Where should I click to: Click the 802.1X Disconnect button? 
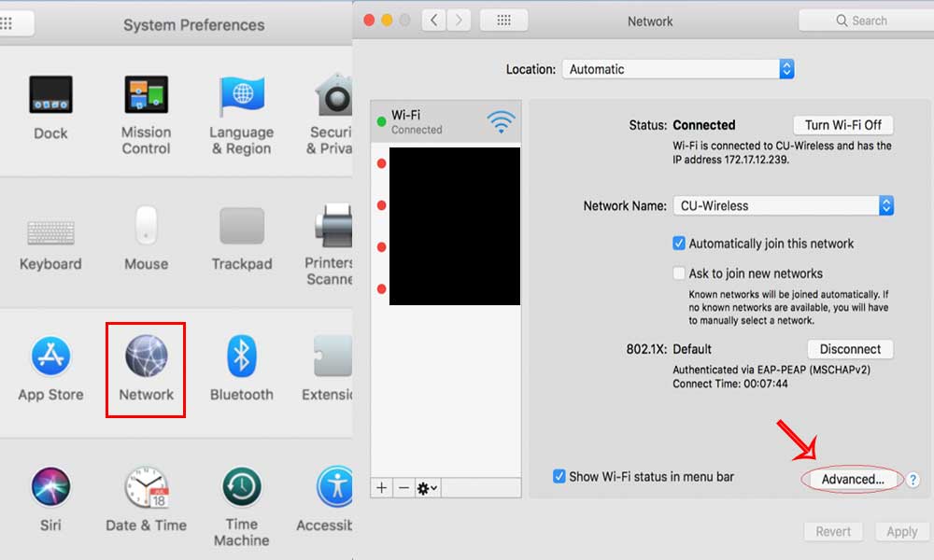850,349
